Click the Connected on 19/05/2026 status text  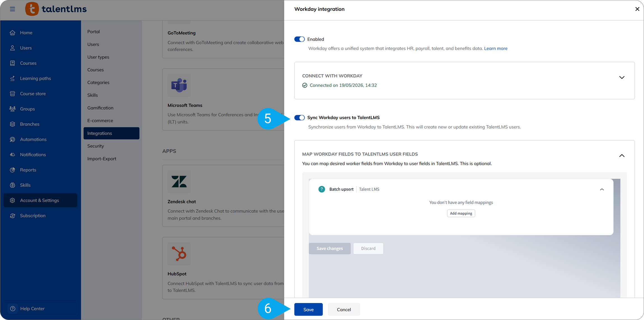343,85
